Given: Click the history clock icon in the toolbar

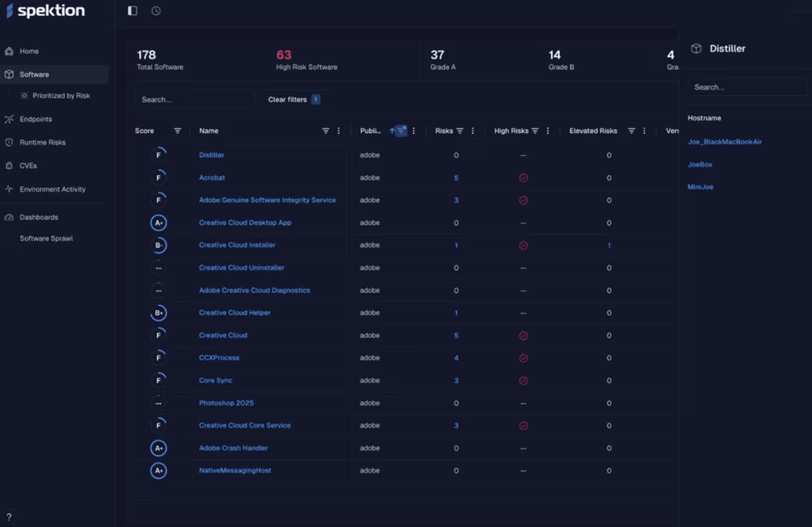Looking at the screenshot, I should (x=155, y=10).
